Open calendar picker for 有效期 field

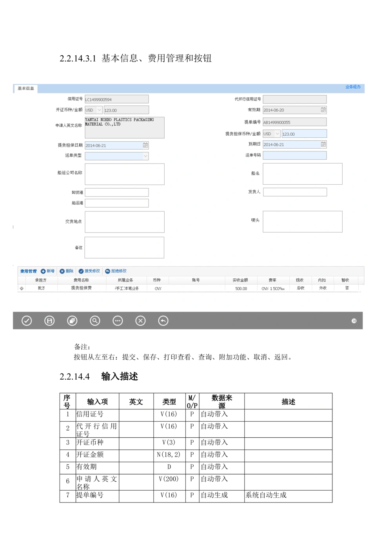323,110
